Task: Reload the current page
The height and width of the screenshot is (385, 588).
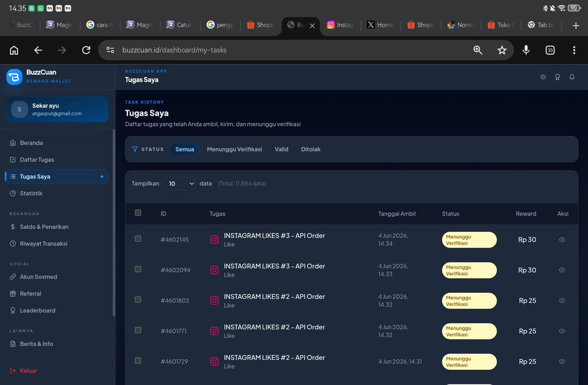Action: (x=86, y=50)
